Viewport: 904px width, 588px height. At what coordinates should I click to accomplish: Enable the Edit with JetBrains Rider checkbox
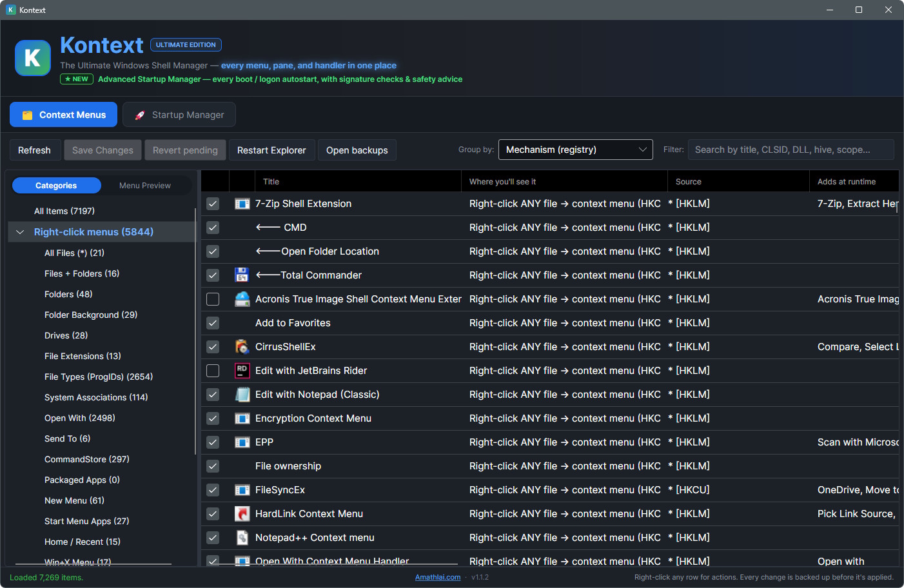click(x=213, y=371)
